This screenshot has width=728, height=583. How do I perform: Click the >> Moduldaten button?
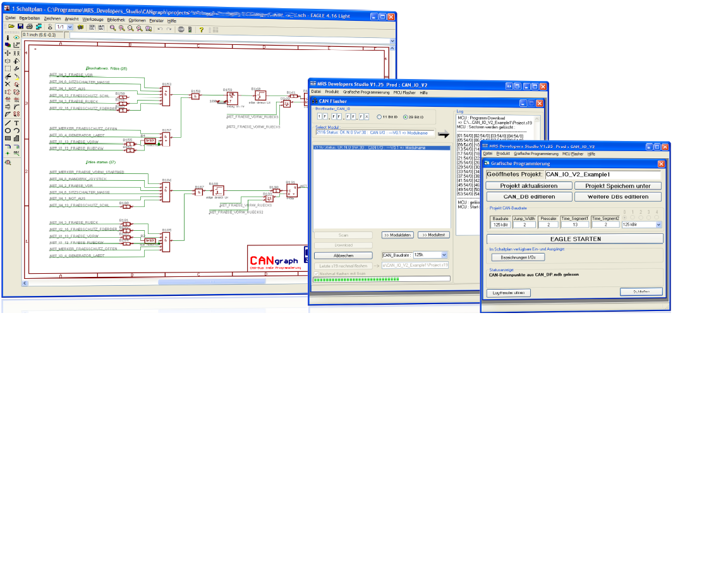point(397,235)
